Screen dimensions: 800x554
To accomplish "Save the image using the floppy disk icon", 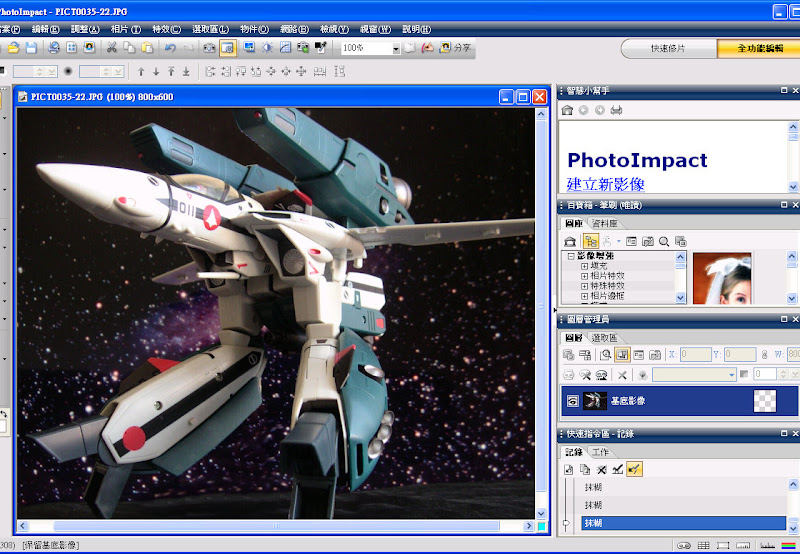I will click(31, 48).
